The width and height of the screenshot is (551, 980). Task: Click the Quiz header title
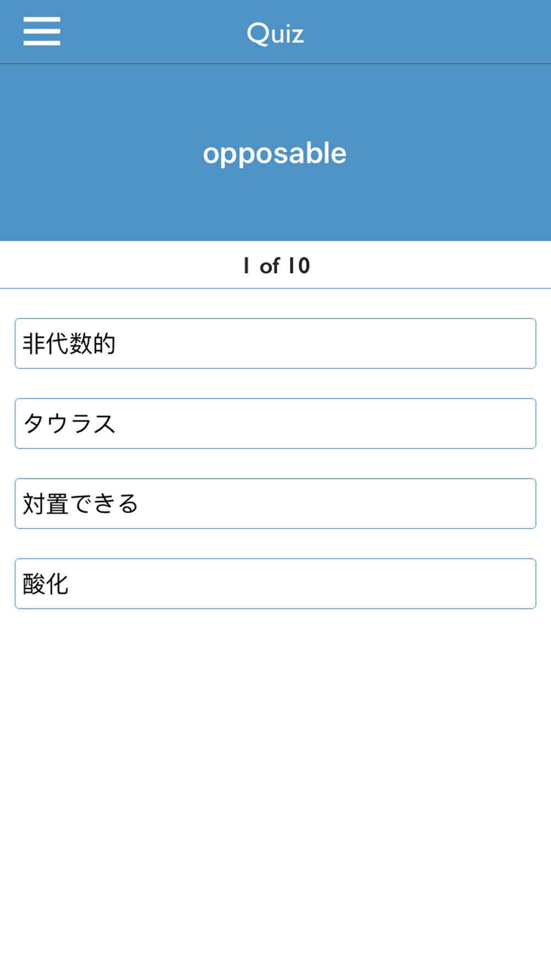[x=275, y=33]
